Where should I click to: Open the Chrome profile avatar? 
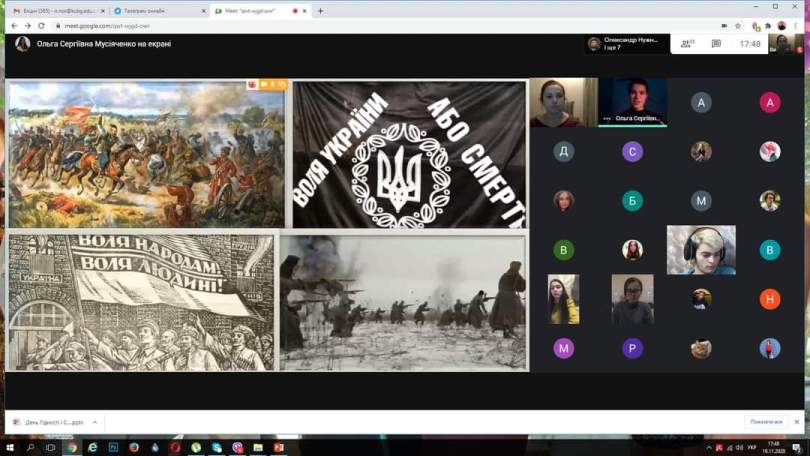point(782,26)
